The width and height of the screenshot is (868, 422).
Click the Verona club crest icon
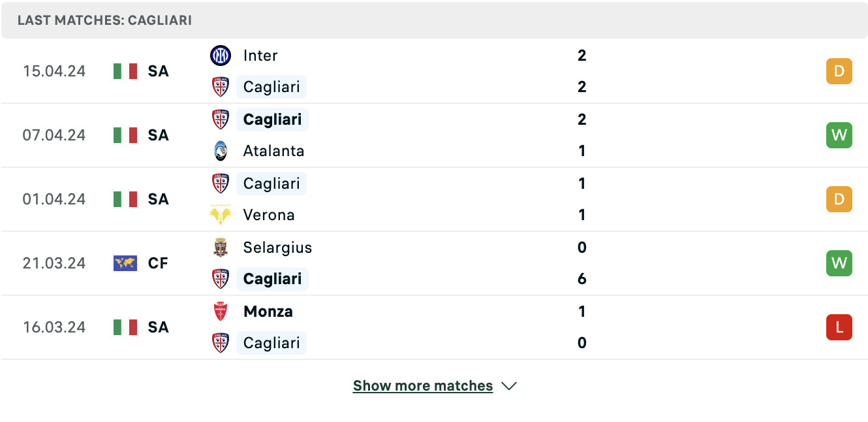click(x=221, y=215)
